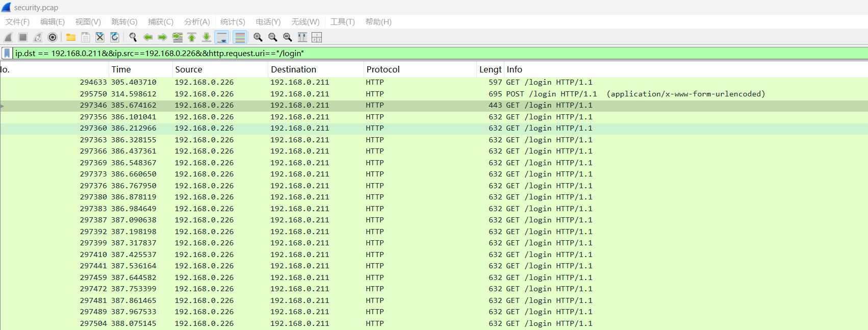The height and width of the screenshot is (330, 868).
Task: Select packet 297369 row
Action: click(434, 163)
